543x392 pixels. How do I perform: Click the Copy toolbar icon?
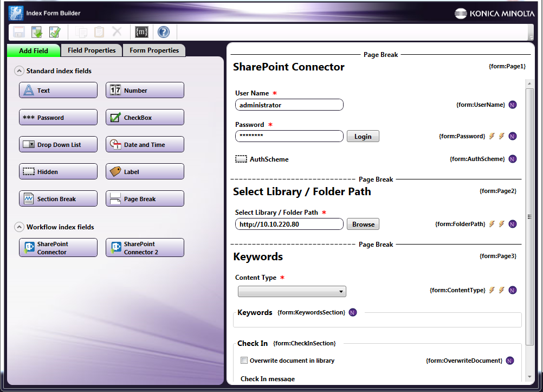(81, 32)
